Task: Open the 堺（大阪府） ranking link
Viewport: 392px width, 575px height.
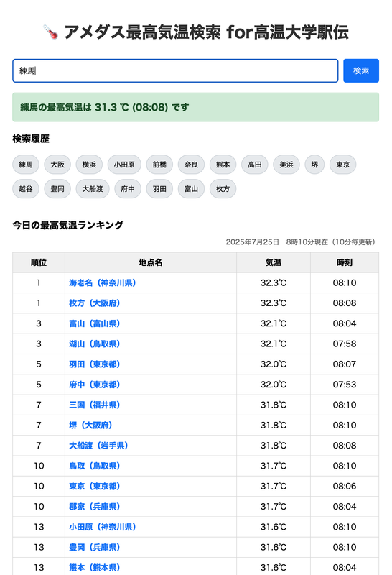Action: point(90,425)
